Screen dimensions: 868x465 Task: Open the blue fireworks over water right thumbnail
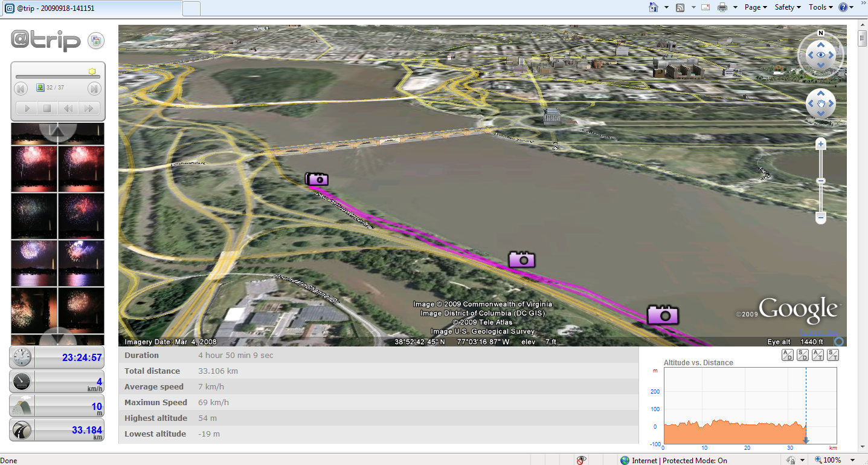[x=81, y=263]
